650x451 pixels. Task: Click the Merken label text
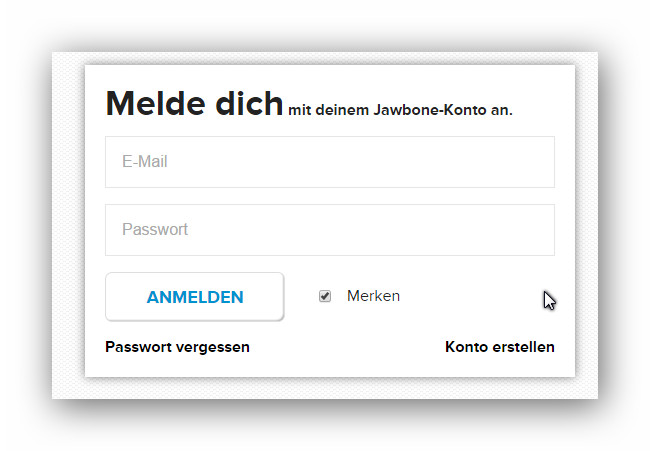(373, 296)
